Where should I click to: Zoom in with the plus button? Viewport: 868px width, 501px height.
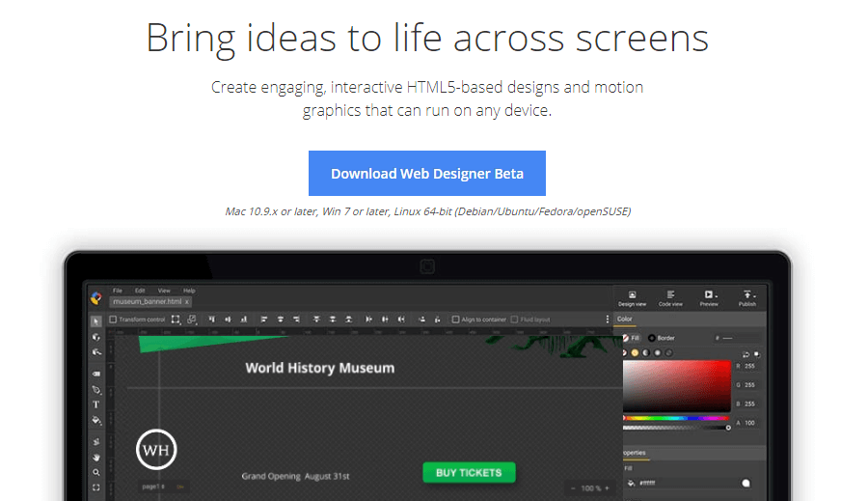pos(608,488)
